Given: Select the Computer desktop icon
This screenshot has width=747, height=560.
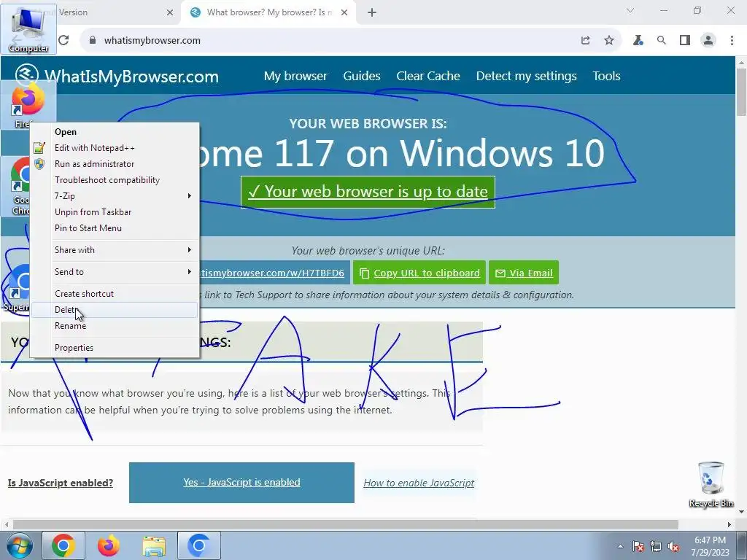Looking at the screenshot, I should point(28,28).
